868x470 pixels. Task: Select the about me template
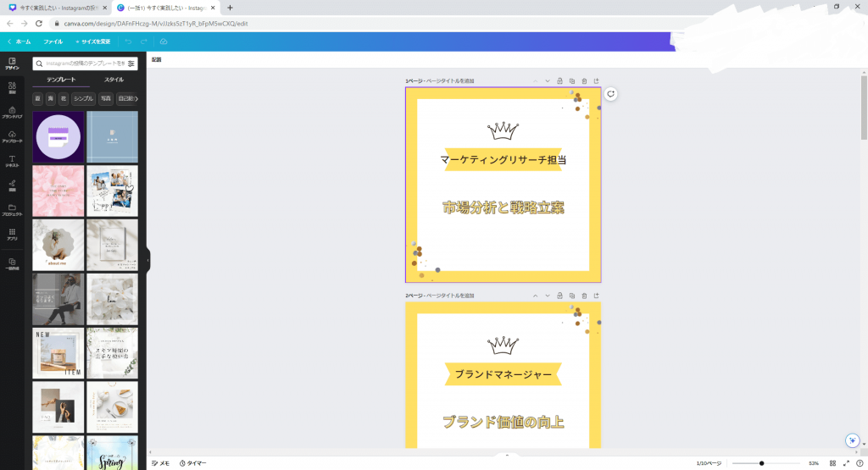click(58, 245)
